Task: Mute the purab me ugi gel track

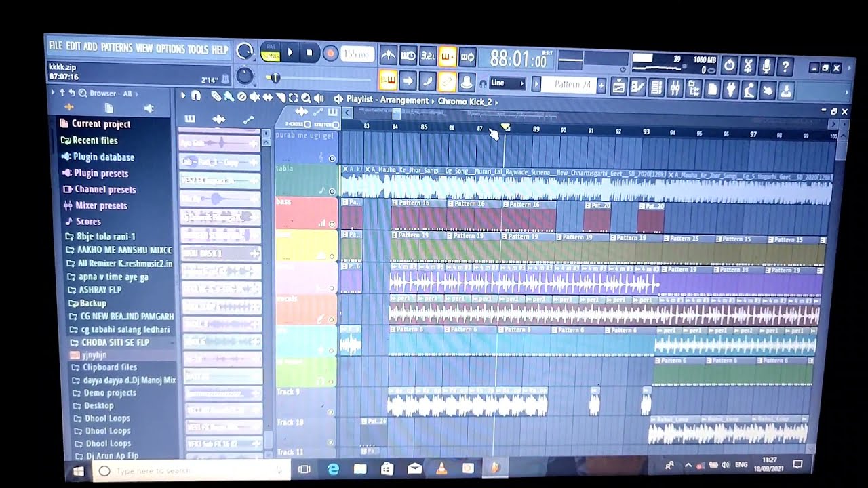Action: (332, 158)
